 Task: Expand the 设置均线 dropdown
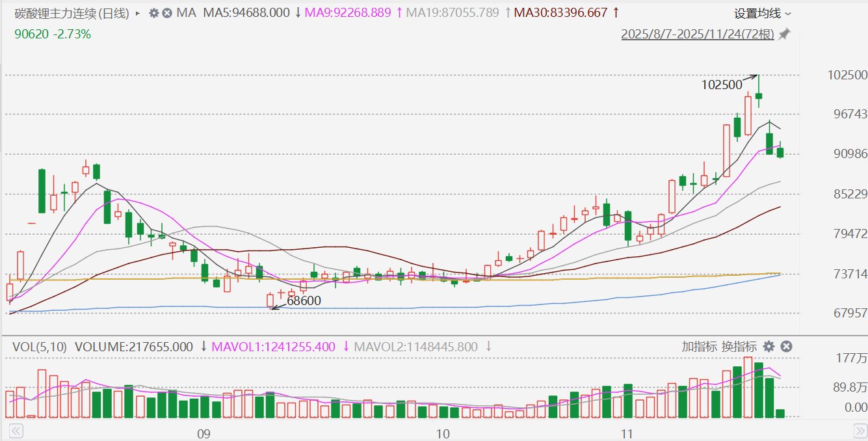pyautogui.click(x=763, y=13)
